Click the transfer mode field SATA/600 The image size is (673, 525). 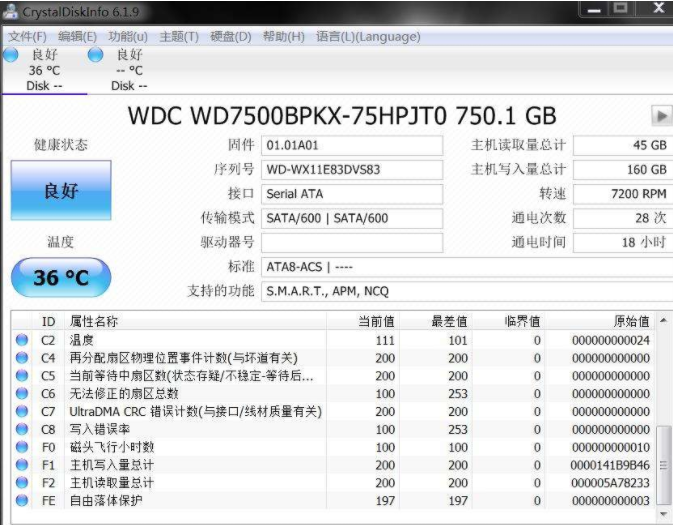[x=352, y=218]
